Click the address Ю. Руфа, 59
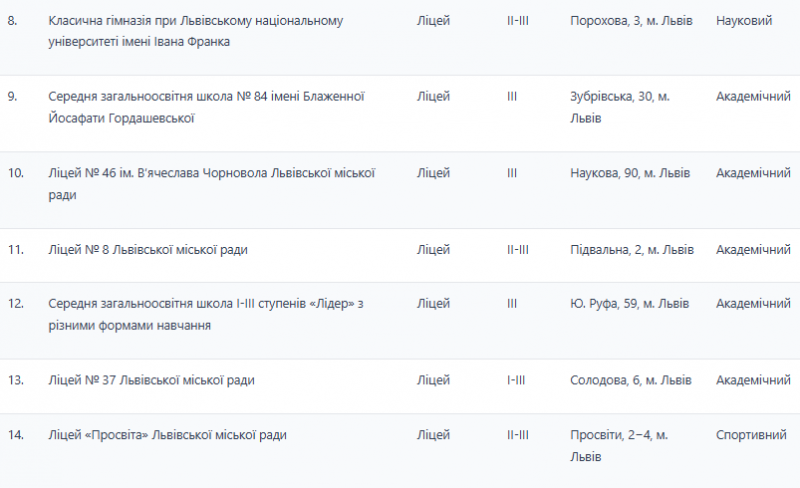The image size is (800, 488). [x=629, y=303]
